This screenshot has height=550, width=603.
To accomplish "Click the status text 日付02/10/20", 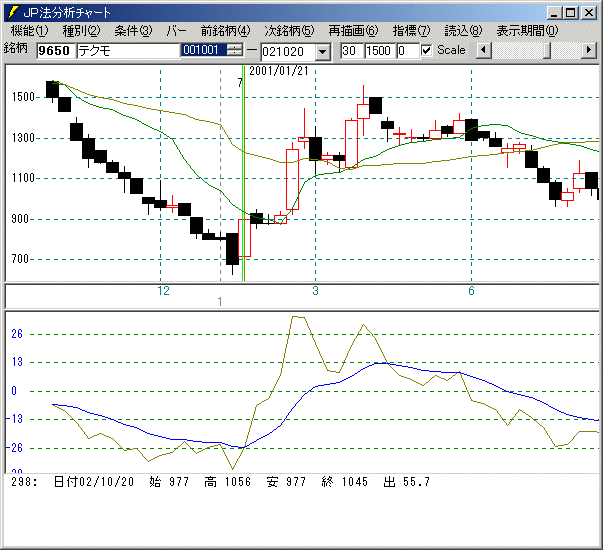I will coord(93,482).
